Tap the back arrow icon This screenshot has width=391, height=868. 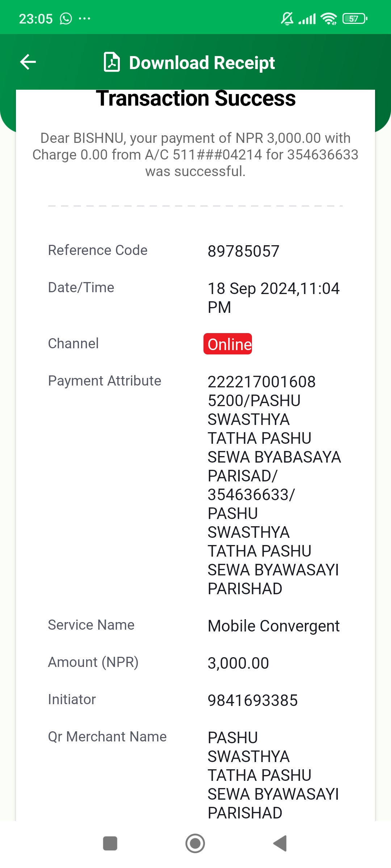click(x=28, y=62)
